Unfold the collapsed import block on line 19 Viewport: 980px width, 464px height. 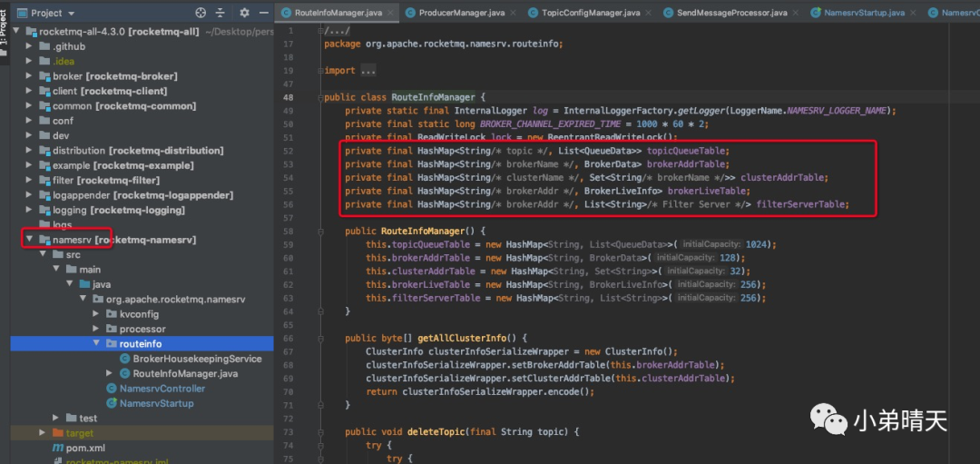(320, 71)
